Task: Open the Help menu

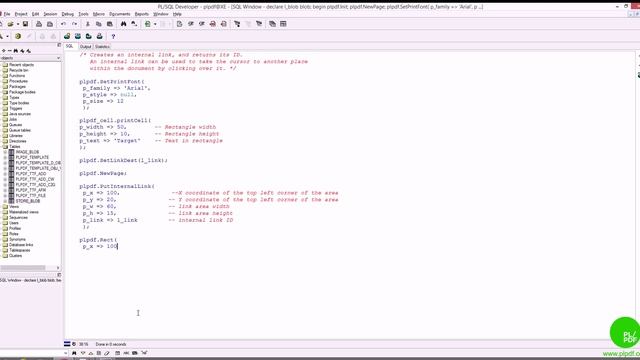Action: (177, 14)
